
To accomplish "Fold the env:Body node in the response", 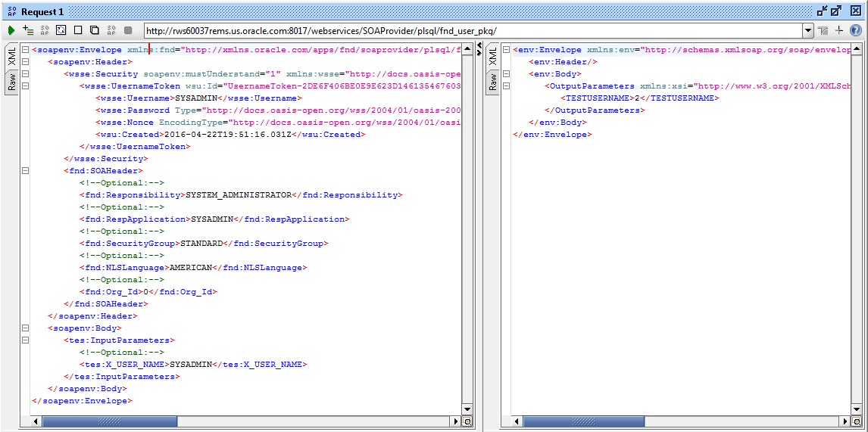I will point(506,74).
